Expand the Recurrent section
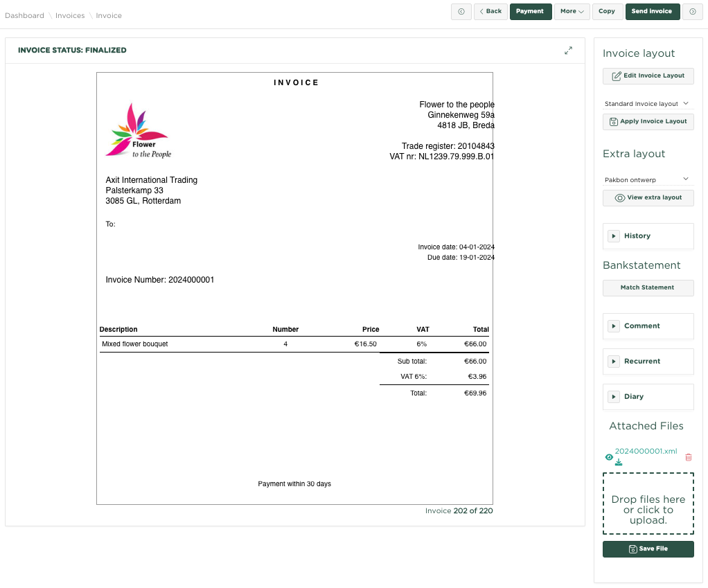 (614, 362)
